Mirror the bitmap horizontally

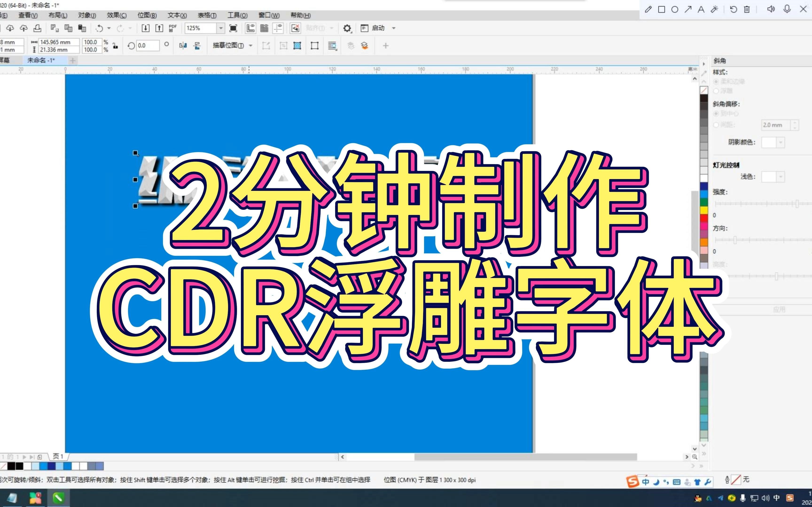[x=183, y=46]
